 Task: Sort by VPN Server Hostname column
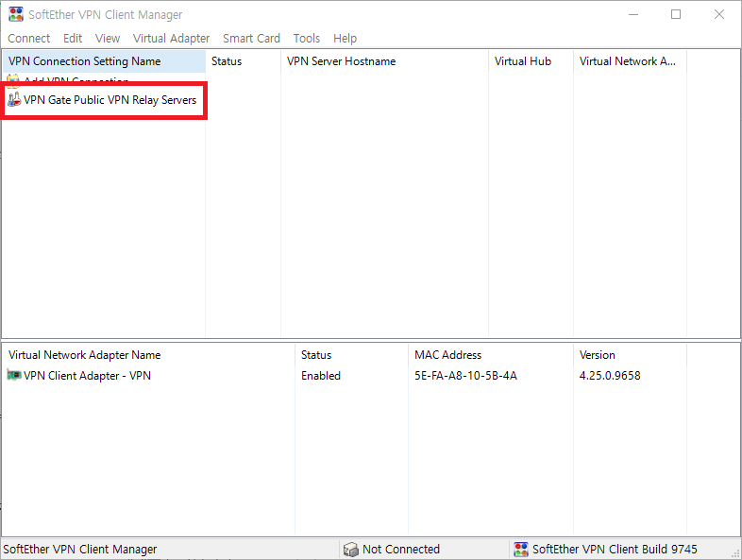385,61
